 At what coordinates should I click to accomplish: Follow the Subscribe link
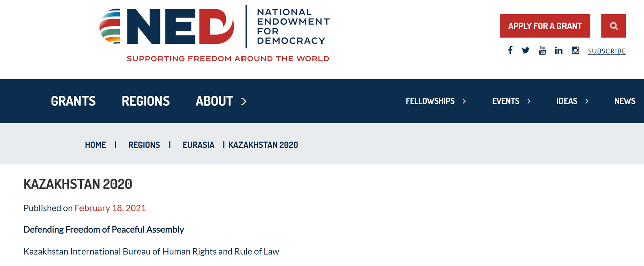pos(607,51)
